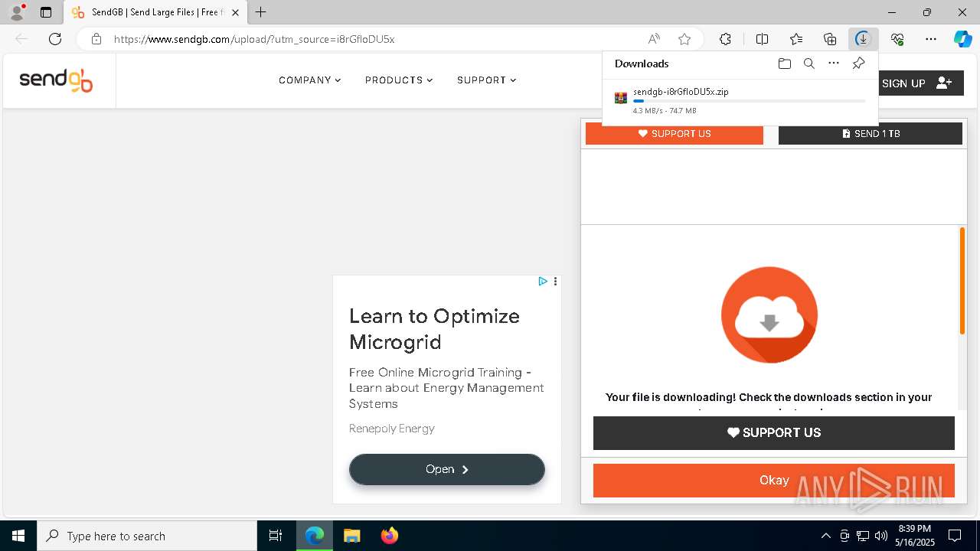Click the SendGB logo
Screen dimensions: 980x551
point(56,80)
